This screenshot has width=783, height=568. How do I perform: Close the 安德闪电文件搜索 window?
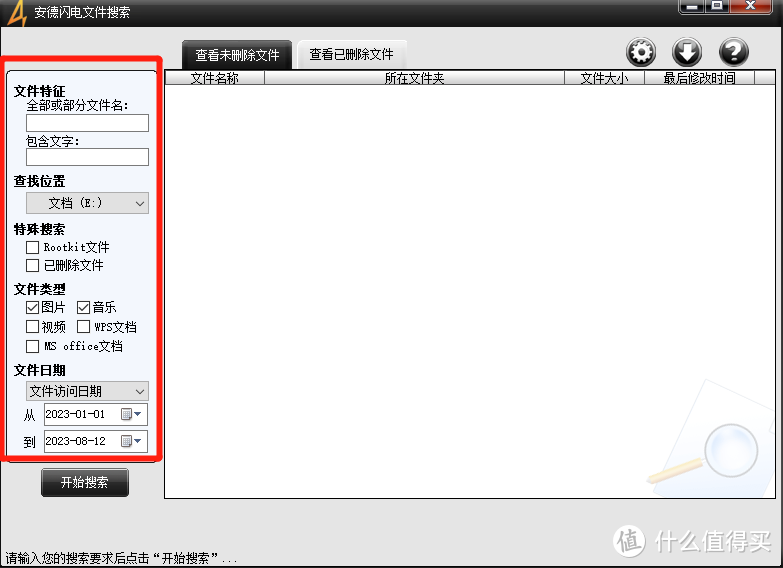click(751, 6)
